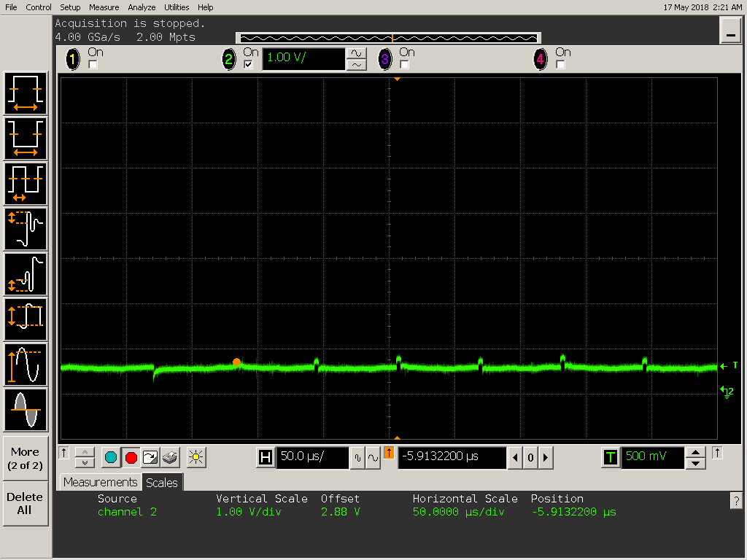The width and height of the screenshot is (747, 560).
Task: Shift horizontal position right with arrow button
Action: pos(546,458)
